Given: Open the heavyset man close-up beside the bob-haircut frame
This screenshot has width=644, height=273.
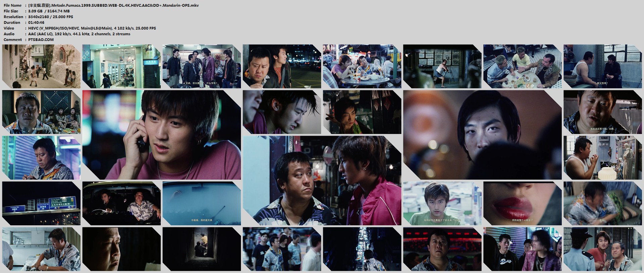Looking at the screenshot, I should coord(603,112).
